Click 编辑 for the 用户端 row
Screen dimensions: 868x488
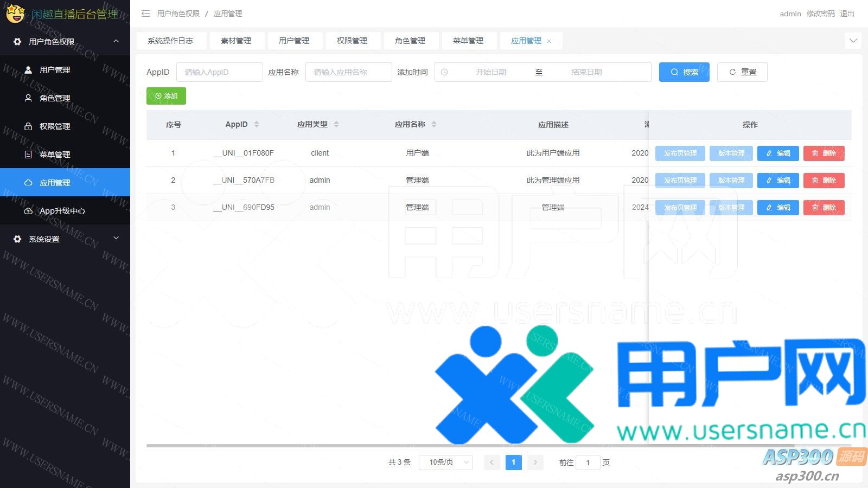[778, 153]
